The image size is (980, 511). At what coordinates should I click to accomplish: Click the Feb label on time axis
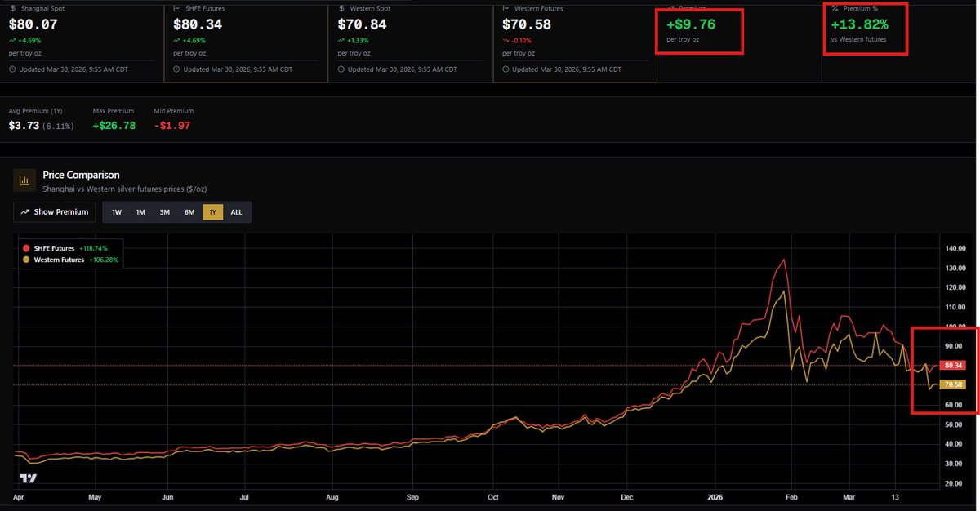click(x=791, y=496)
